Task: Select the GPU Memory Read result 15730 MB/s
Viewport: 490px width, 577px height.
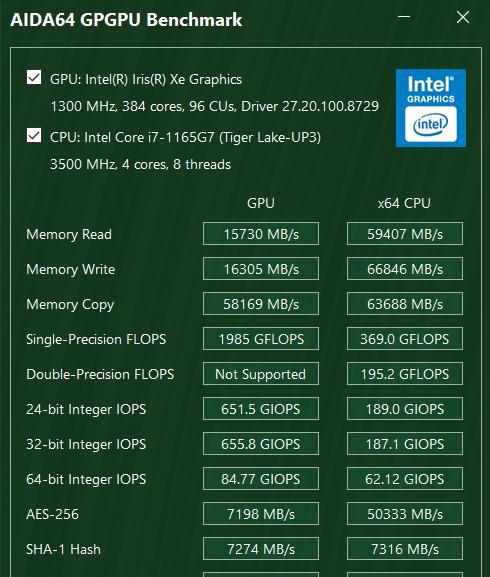Action: coord(261,234)
